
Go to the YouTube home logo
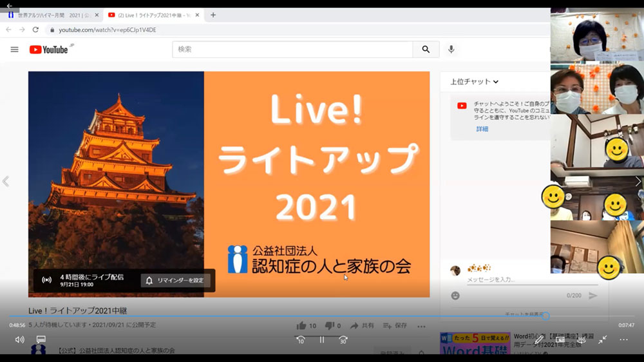[49, 50]
